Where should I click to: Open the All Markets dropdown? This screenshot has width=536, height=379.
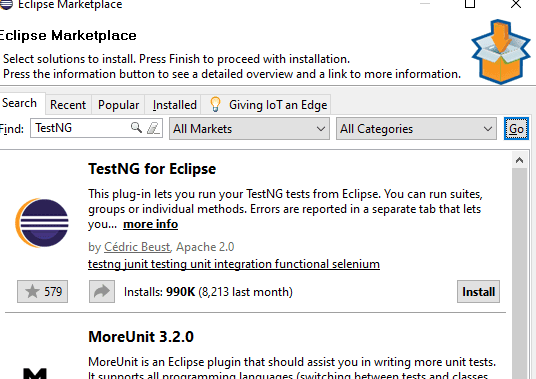[x=249, y=128]
